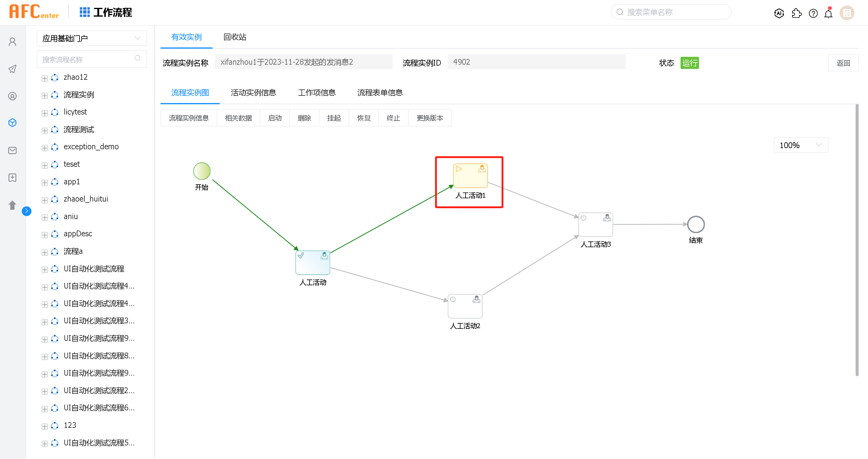Screen dimensions: 868x459
Task: Click the cube icon in left sidebar
Action: (x=12, y=123)
